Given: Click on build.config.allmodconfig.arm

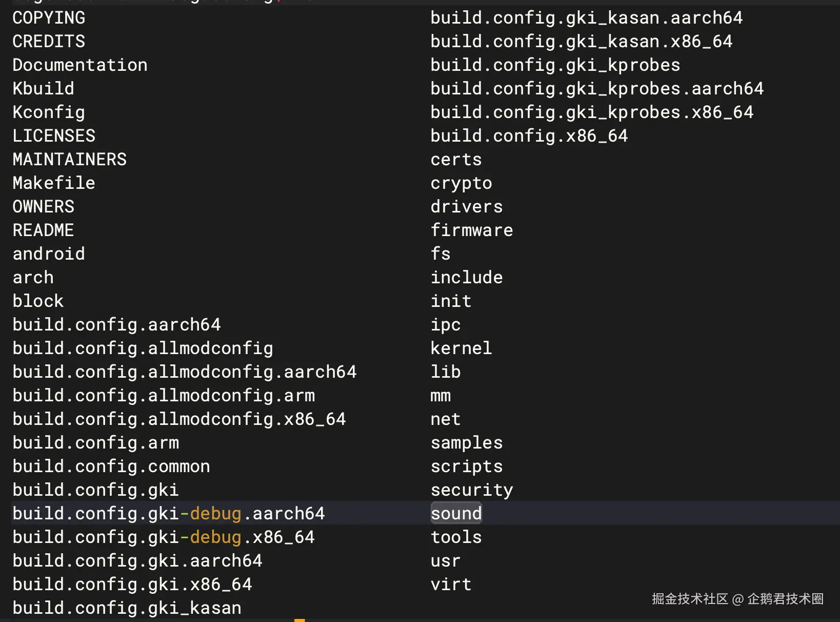Looking at the screenshot, I should tap(164, 396).
